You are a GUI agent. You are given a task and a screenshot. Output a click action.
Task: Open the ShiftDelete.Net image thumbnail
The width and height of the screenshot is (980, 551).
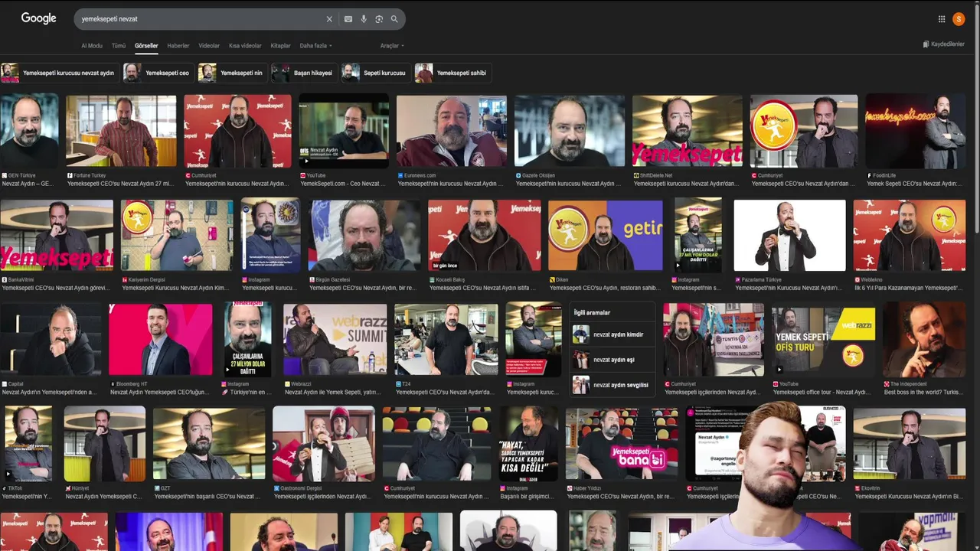(x=688, y=130)
